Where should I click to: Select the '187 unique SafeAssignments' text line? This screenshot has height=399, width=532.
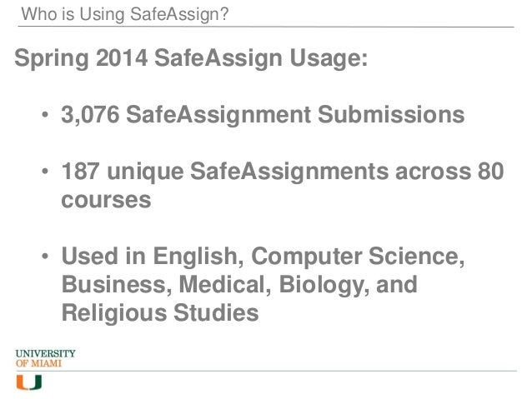coord(224,172)
